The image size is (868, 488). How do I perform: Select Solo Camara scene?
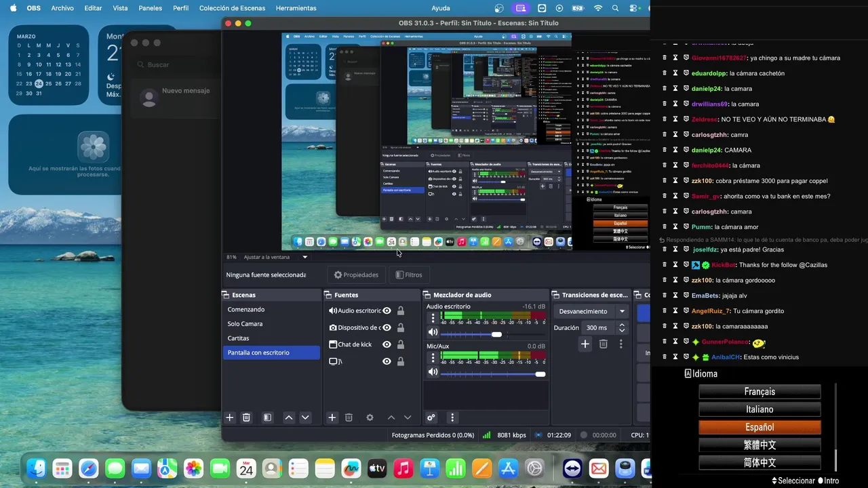click(271, 324)
